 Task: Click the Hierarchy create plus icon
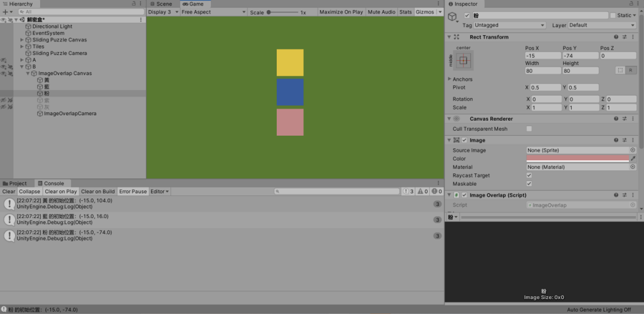click(5, 12)
